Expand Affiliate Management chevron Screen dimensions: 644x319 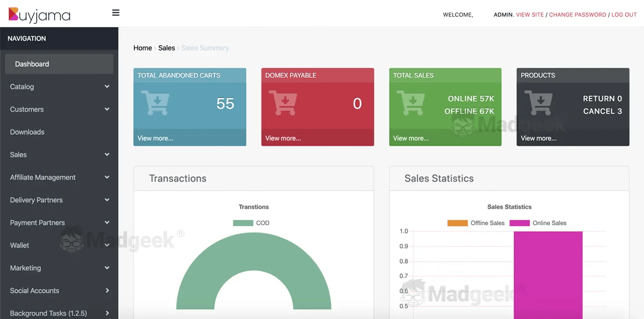(107, 177)
